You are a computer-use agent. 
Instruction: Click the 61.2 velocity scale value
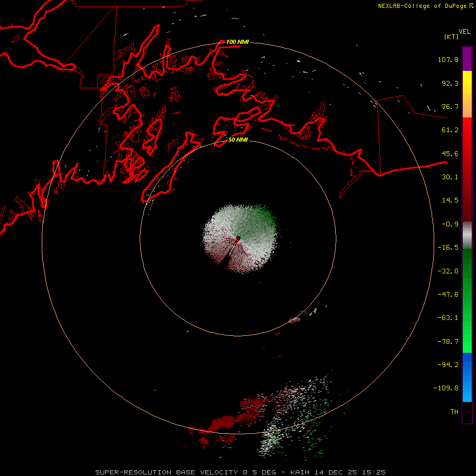(x=450, y=130)
